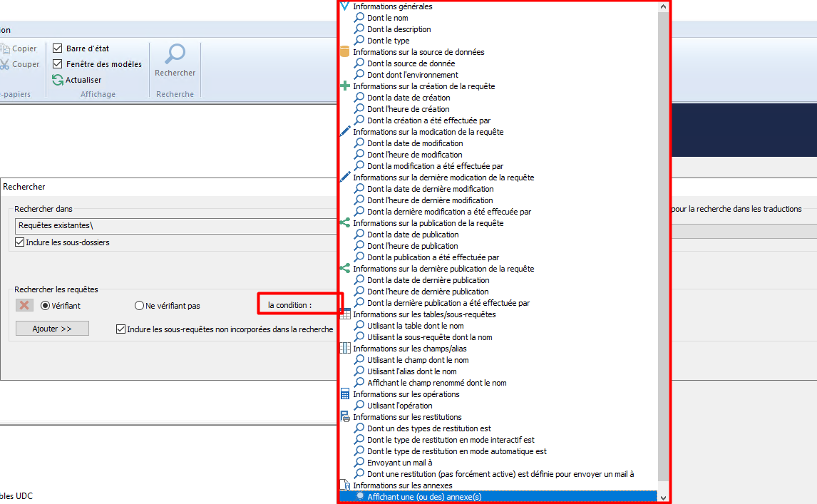Uncheck Fenêtre des modèles checkbox
Image resolution: width=817 pixels, height=504 pixels.
click(58, 64)
